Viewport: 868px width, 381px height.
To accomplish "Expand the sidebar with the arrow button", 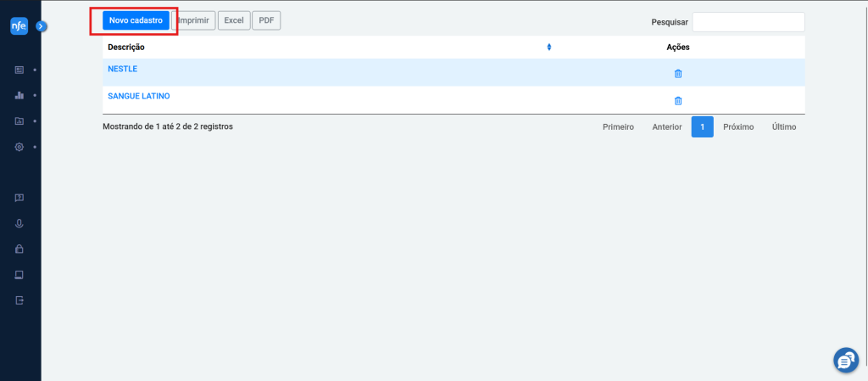I will (42, 25).
